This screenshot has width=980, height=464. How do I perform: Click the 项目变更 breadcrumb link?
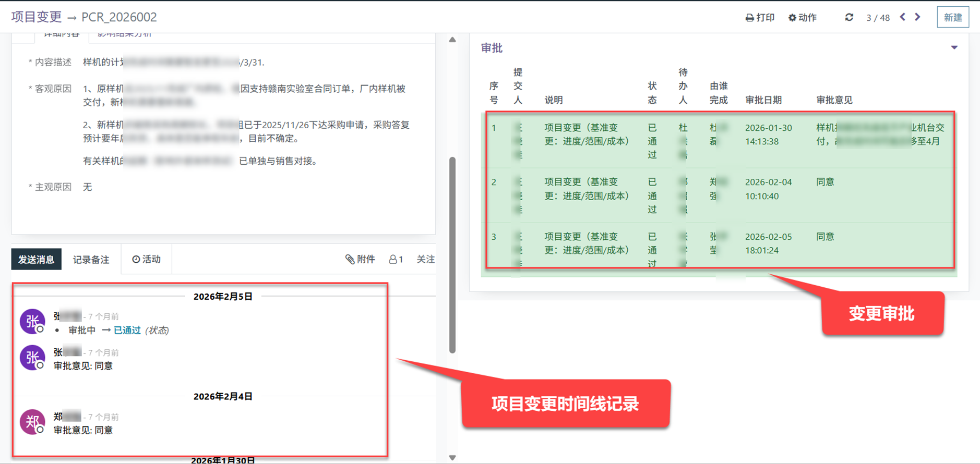click(37, 17)
